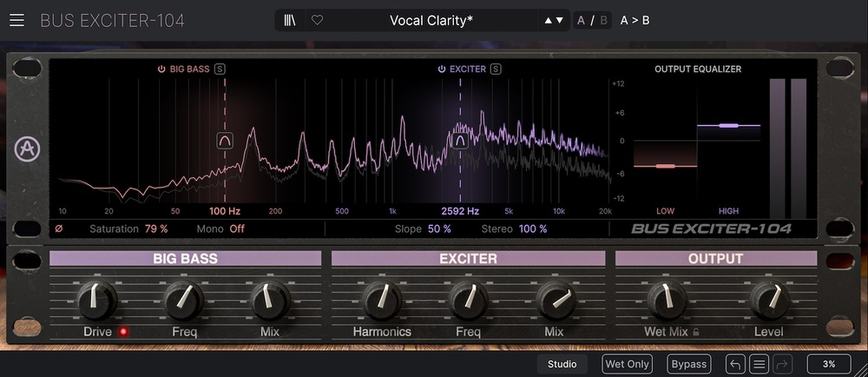
Task: Select previous preset with up arrow
Action: pos(548,21)
